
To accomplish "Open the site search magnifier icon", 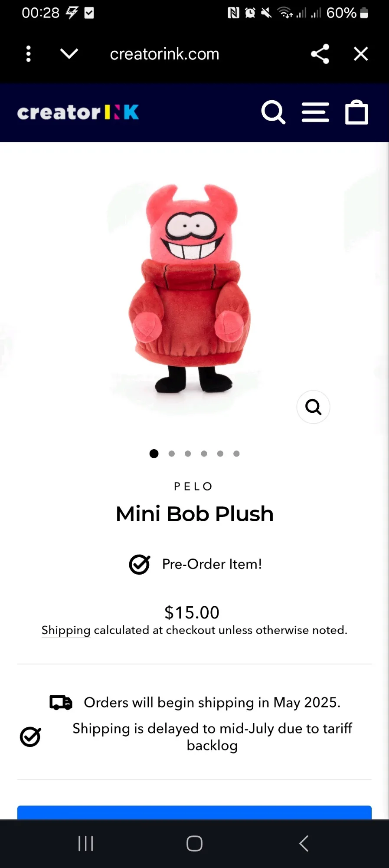I will [x=273, y=112].
